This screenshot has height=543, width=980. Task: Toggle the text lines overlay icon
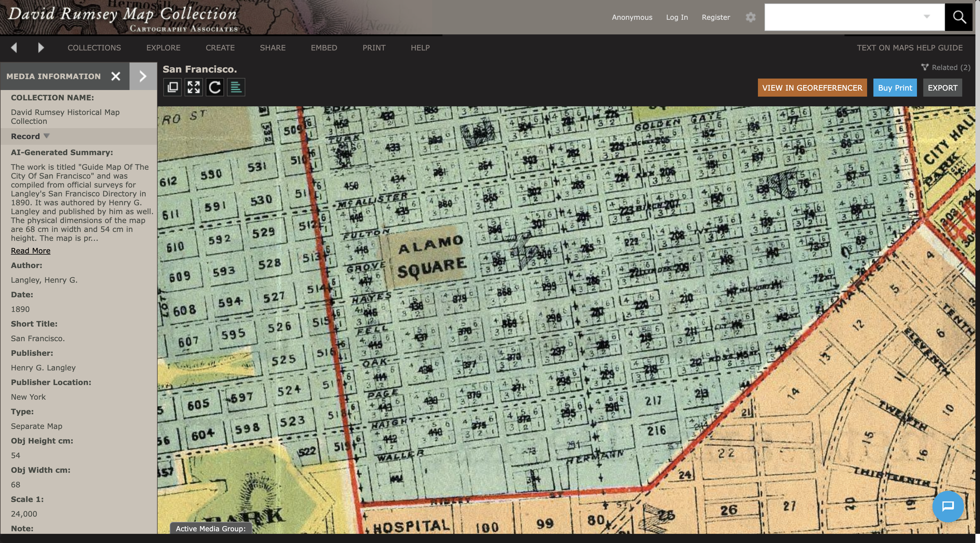pyautogui.click(x=236, y=87)
